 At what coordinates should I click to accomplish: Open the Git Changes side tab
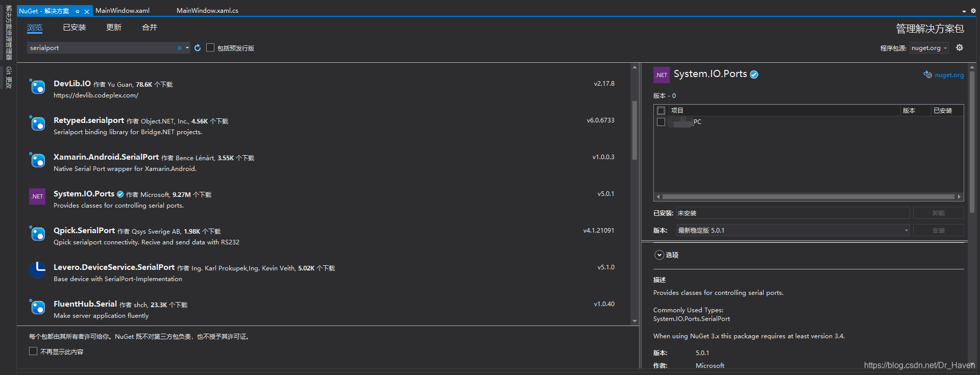pos(9,78)
